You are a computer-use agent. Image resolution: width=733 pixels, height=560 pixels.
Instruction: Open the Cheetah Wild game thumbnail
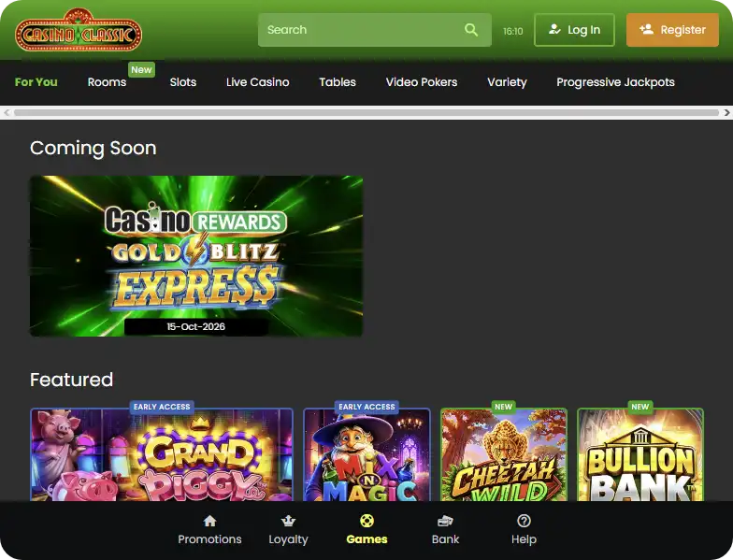click(503, 454)
